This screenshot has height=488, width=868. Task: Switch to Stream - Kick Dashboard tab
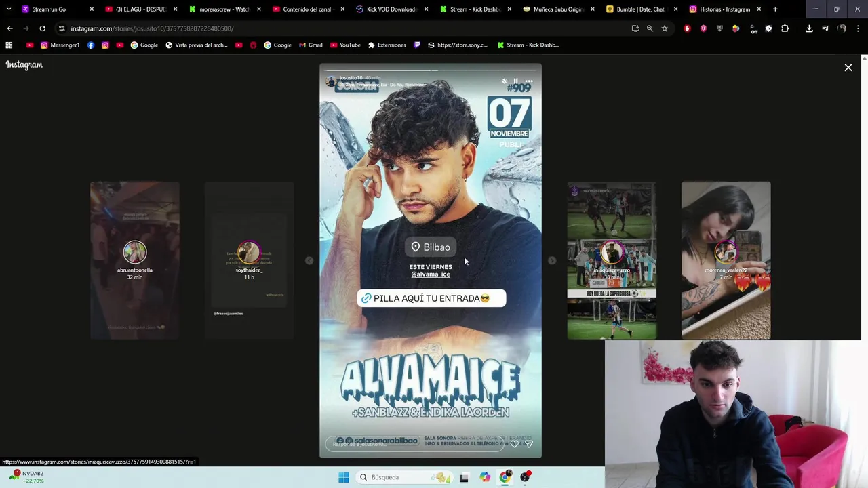click(x=475, y=9)
